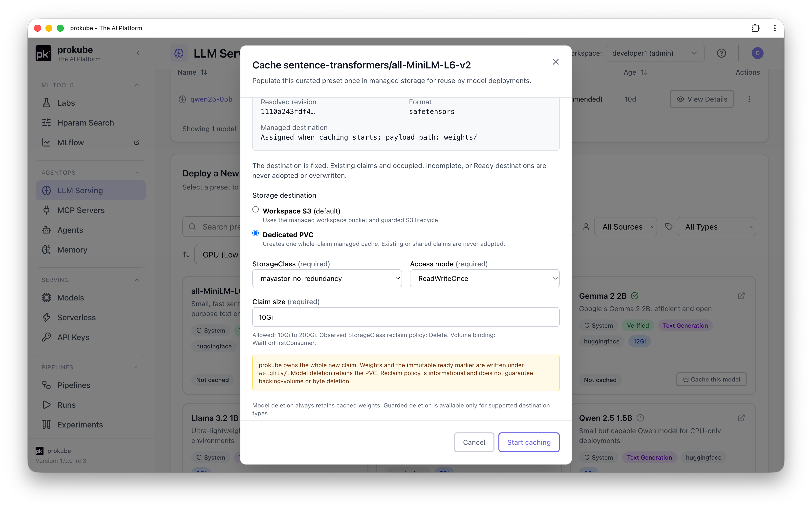Go to MCP Servers
This screenshot has height=509, width=812.
click(x=90, y=210)
